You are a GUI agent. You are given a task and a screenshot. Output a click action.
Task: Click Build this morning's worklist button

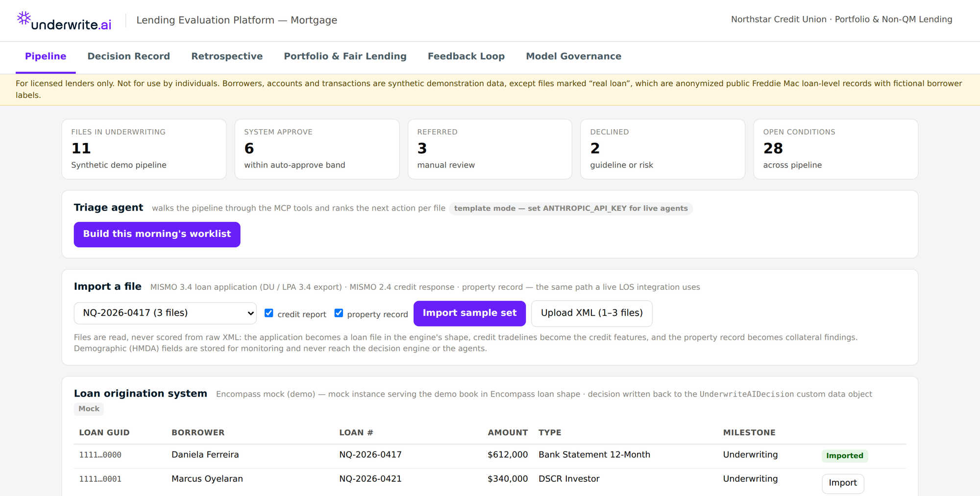[x=157, y=234]
